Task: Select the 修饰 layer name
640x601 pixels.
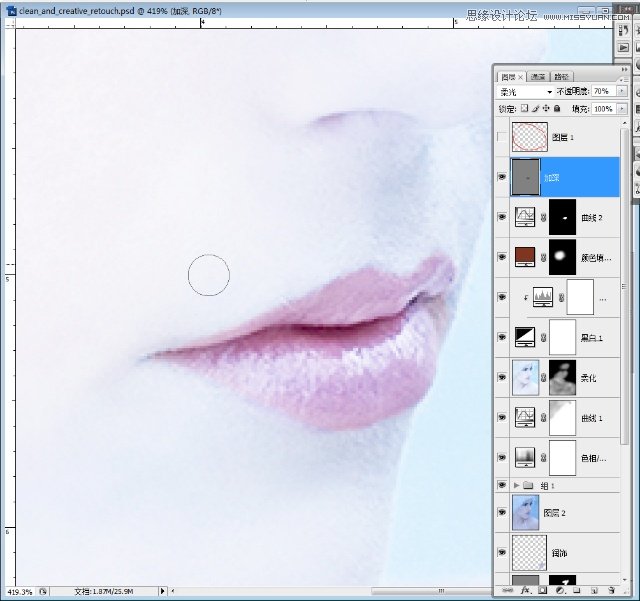Action: pos(559,553)
